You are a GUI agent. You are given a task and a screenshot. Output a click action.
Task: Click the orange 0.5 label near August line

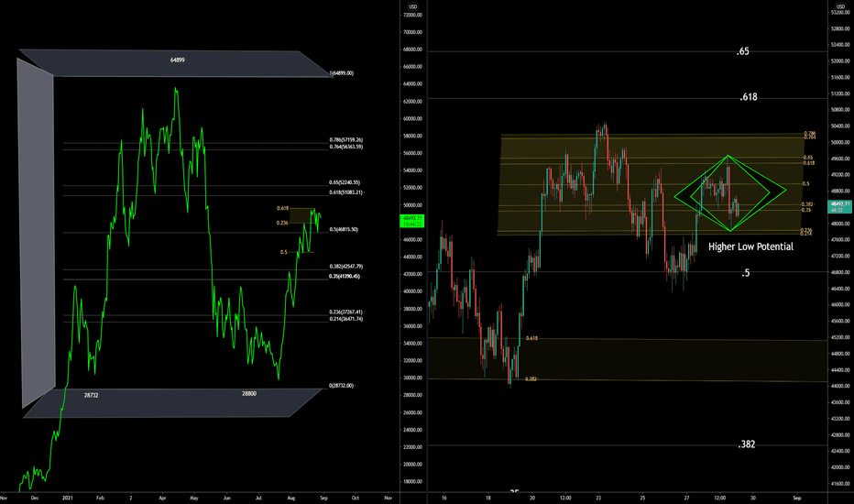(284, 252)
